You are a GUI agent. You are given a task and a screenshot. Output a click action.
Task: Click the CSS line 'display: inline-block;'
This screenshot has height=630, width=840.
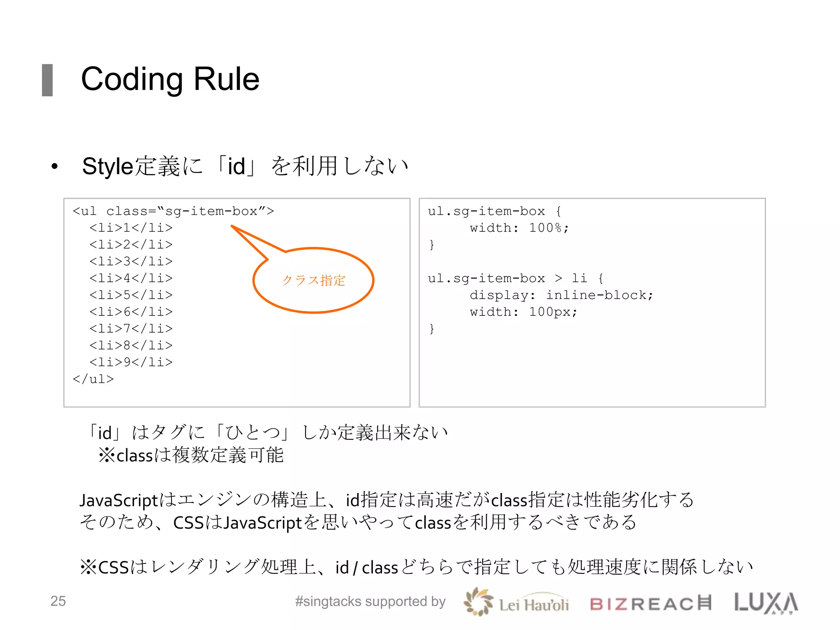562,295
